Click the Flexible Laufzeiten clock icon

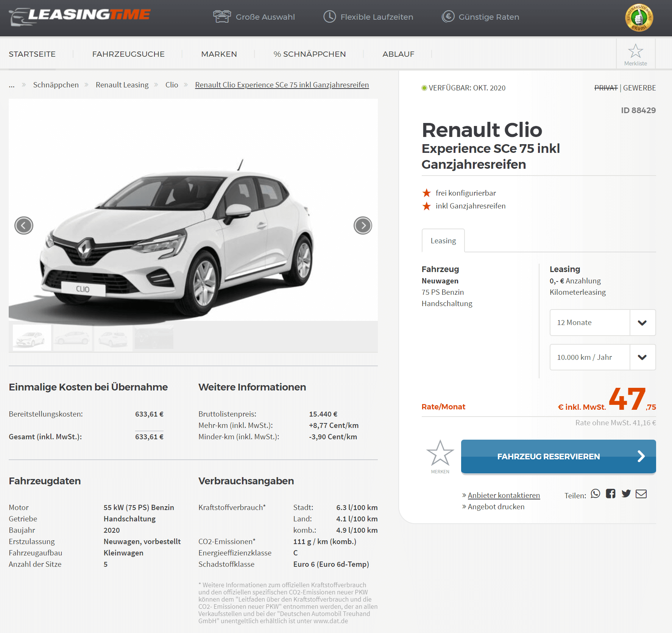330,17
